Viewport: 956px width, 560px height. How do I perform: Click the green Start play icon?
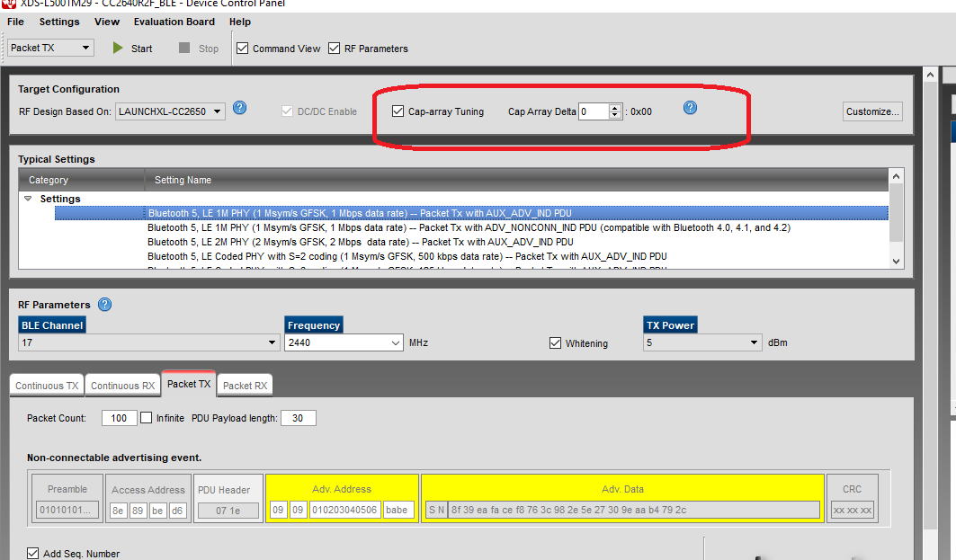[x=118, y=48]
